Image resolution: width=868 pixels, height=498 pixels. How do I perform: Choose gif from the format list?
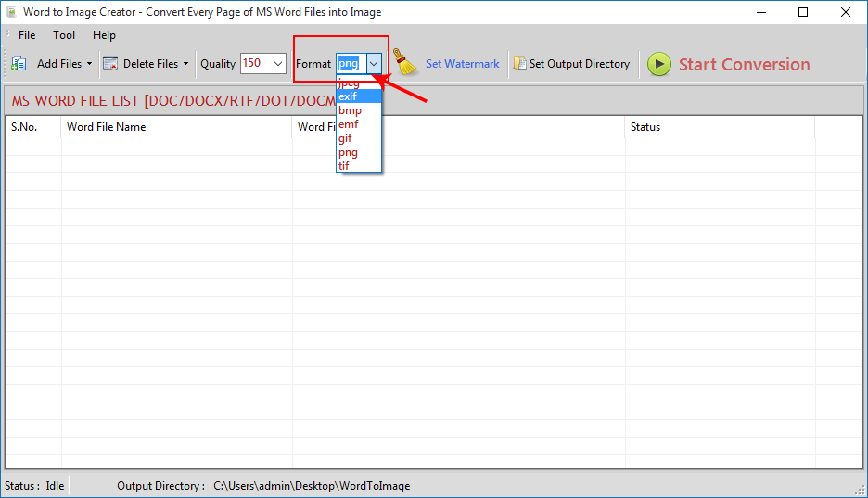point(359,138)
